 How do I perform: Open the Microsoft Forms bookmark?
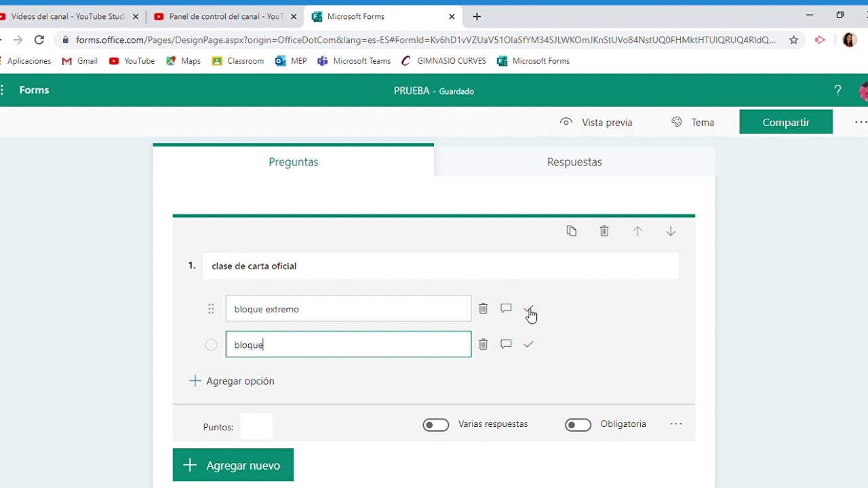(533, 61)
